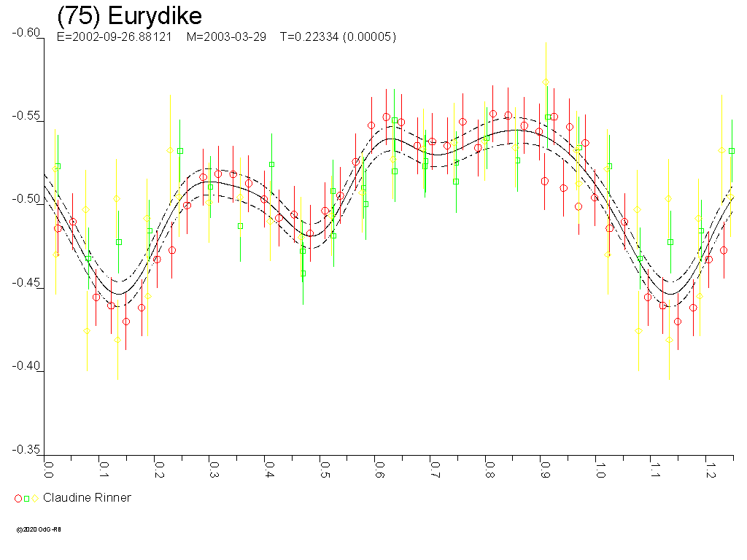
Task: Click the x-axis label "0.5"
Action: tap(325, 469)
